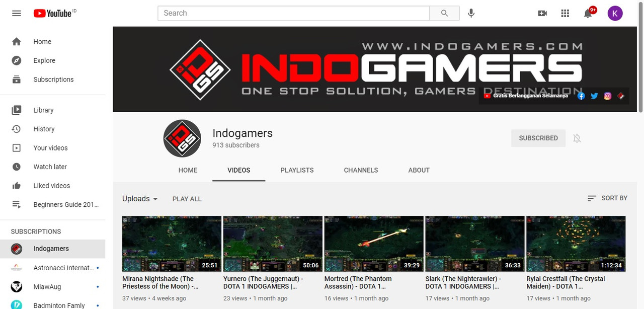Open History in the sidebar
This screenshot has height=309, width=644.
pyautogui.click(x=52, y=129)
